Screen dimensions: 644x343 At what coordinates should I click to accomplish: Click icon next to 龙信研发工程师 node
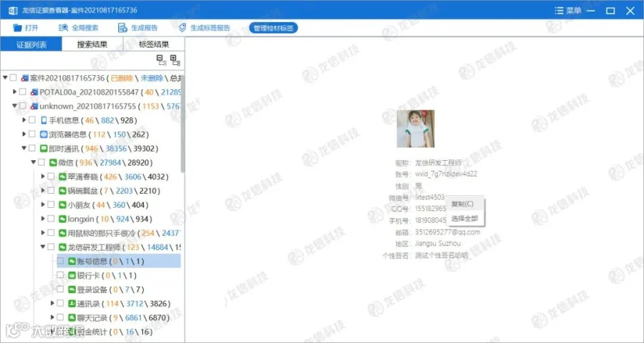[62, 247]
